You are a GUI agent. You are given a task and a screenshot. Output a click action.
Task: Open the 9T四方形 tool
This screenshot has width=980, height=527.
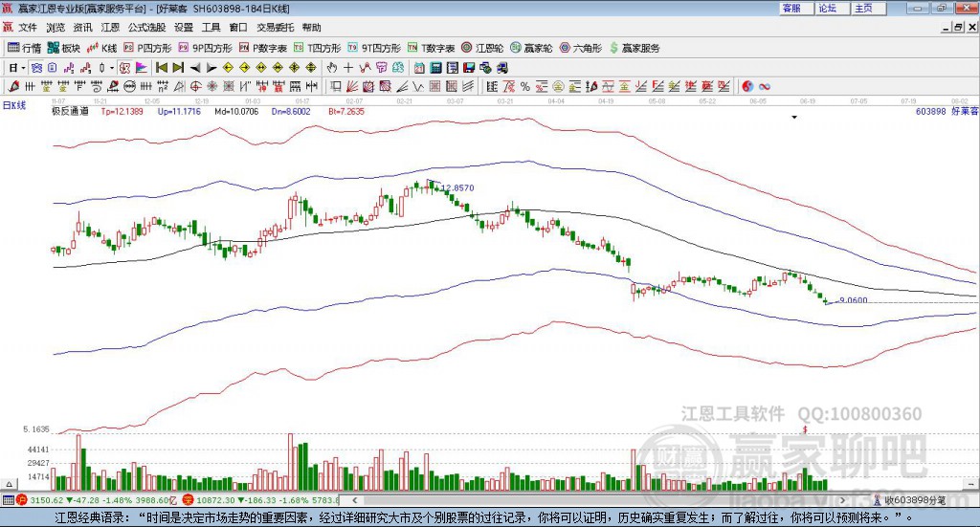374,48
